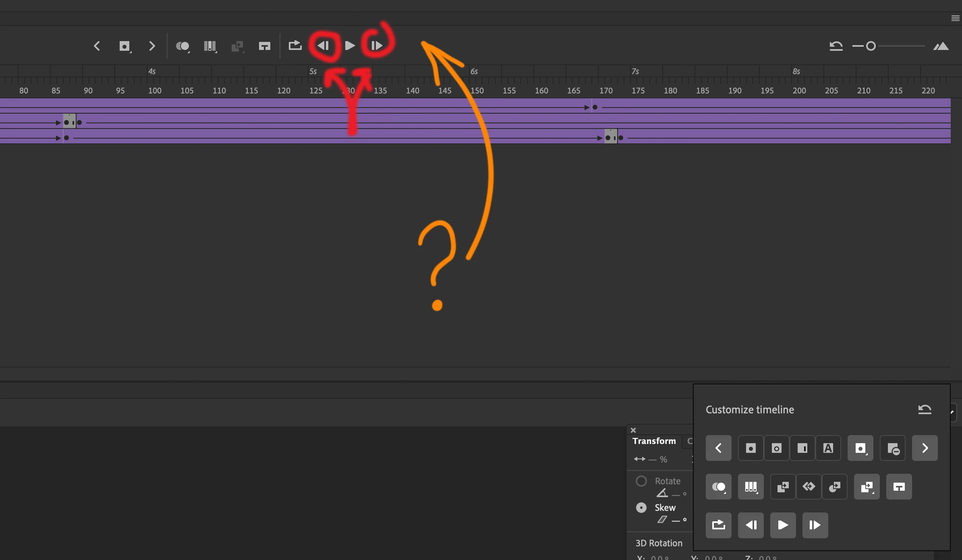
Task: Click the timeline zoom slider handle
Action: point(871,46)
